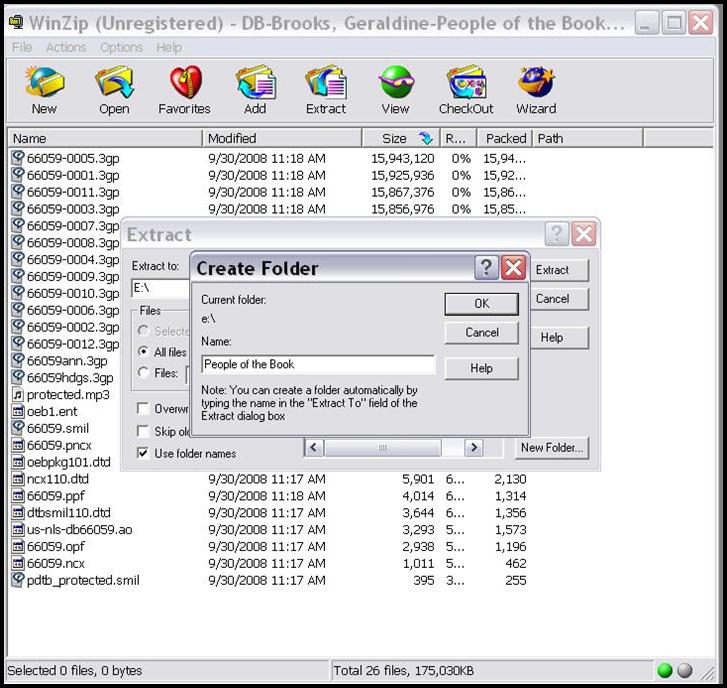This screenshot has width=727, height=688.
Task: Select the file 66059ann.3gp
Action: [67, 361]
